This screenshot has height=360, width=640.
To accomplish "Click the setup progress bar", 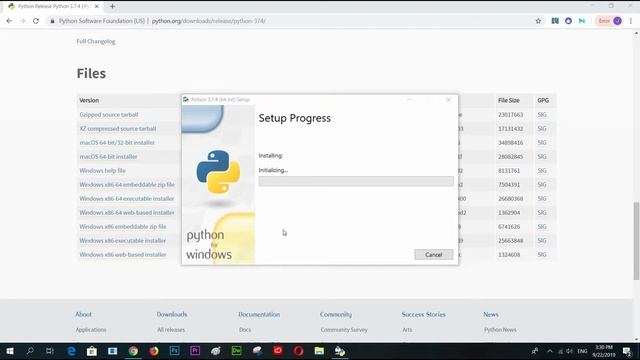I will pos(356,181).
